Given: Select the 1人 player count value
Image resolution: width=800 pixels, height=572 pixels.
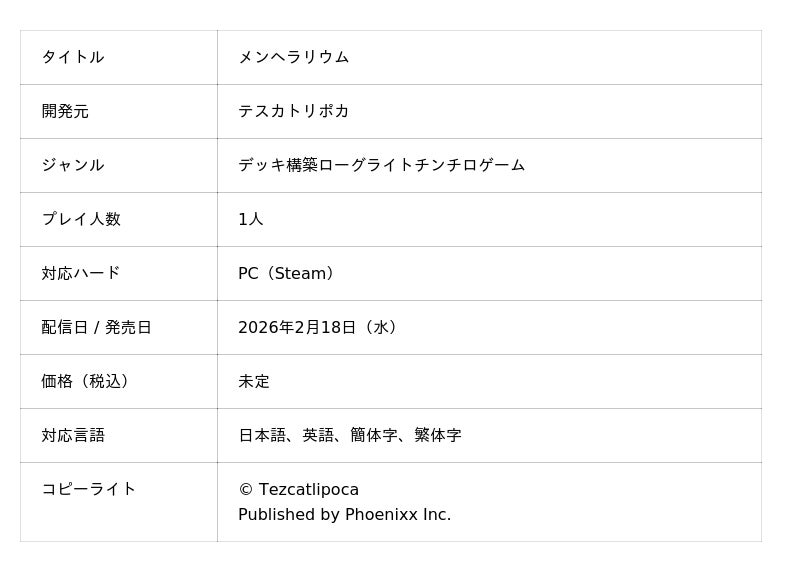Looking at the screenshot, I should 250,219.
